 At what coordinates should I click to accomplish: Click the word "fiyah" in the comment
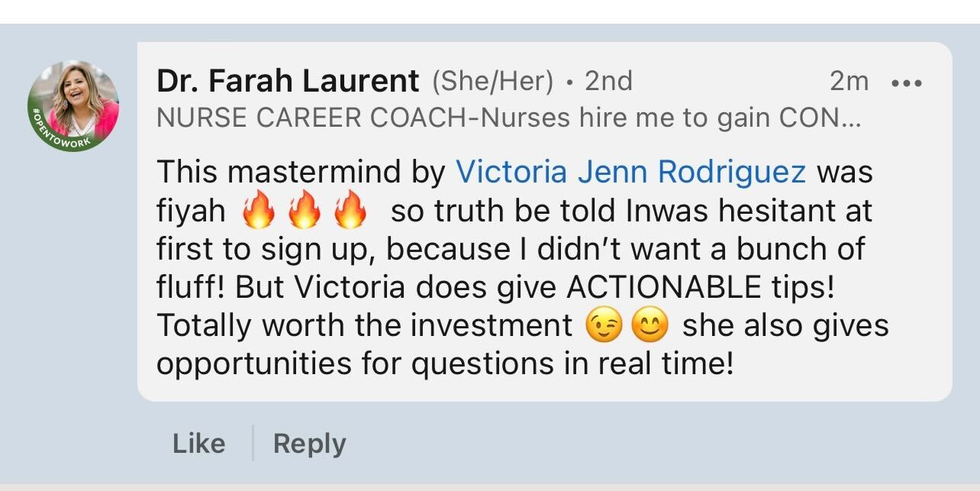click(191, 211)
